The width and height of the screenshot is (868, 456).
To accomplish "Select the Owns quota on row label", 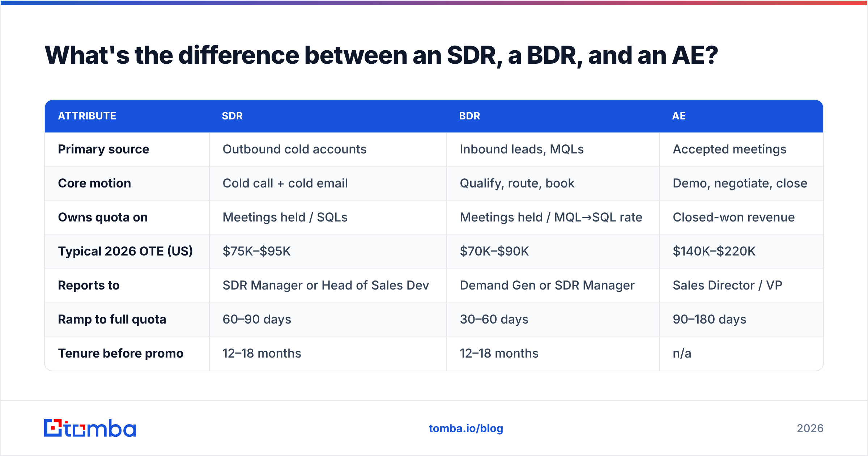I will (103, 218).
